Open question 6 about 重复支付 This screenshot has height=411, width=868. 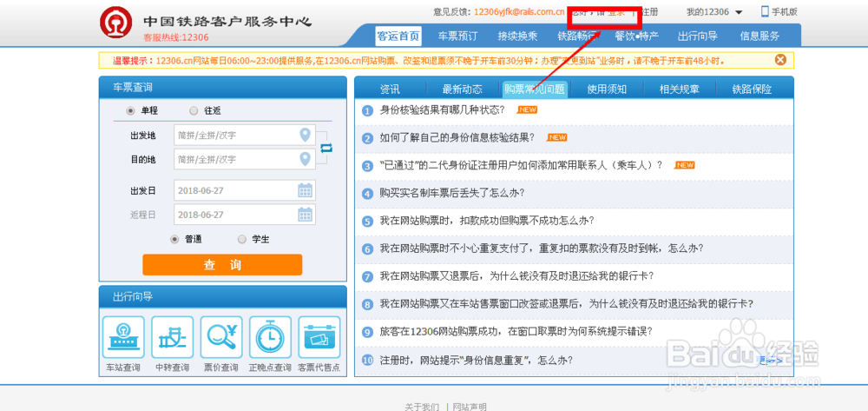point(542,249)
